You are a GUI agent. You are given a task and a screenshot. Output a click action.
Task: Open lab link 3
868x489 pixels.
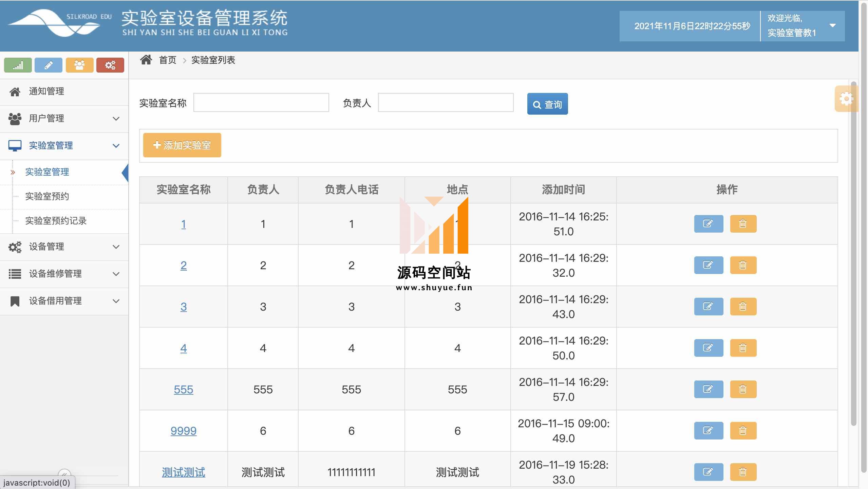tap(184, 307)
